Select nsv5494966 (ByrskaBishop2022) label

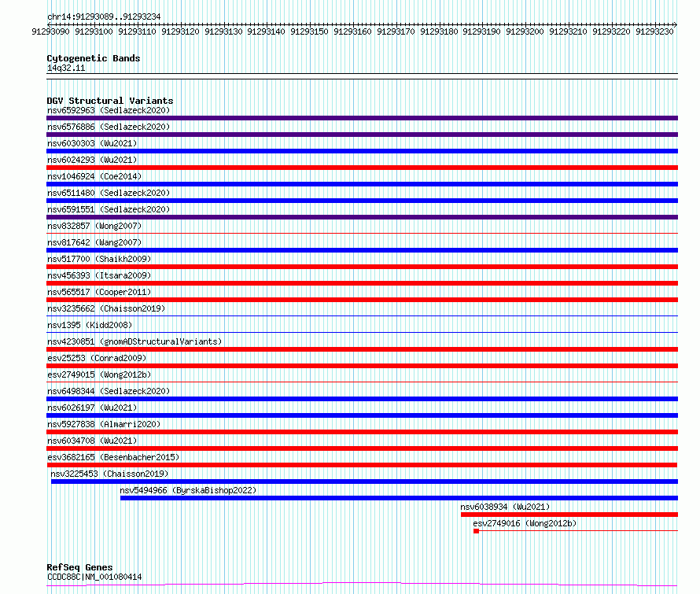(188, 490)
